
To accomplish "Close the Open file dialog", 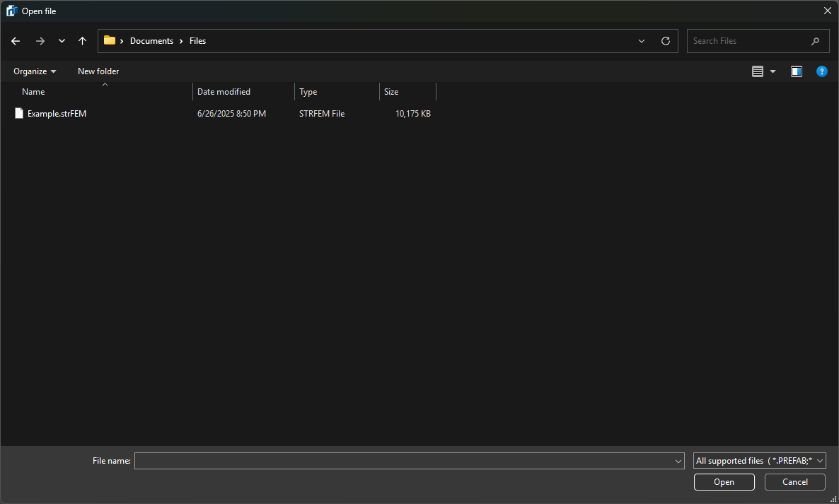I will (827, 11).
